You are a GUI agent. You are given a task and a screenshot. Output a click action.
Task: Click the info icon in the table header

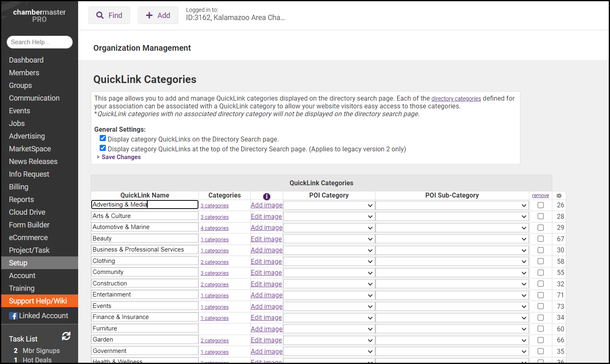click(x=267, y=196)
